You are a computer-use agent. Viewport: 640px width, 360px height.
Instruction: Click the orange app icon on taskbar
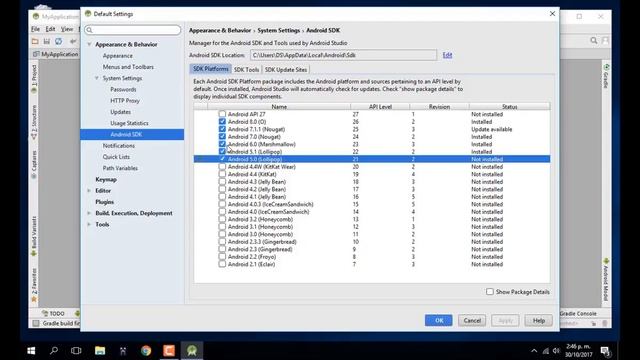169,351
